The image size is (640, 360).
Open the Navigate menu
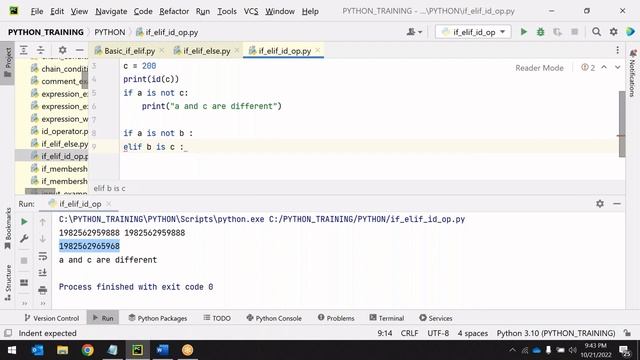pyautogui.click(x=111, y=11)
